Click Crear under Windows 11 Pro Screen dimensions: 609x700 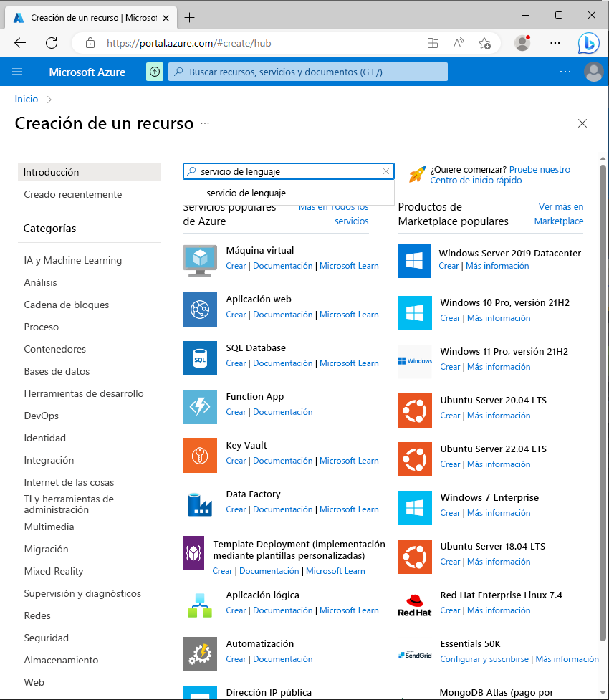[x=450, y=367]
